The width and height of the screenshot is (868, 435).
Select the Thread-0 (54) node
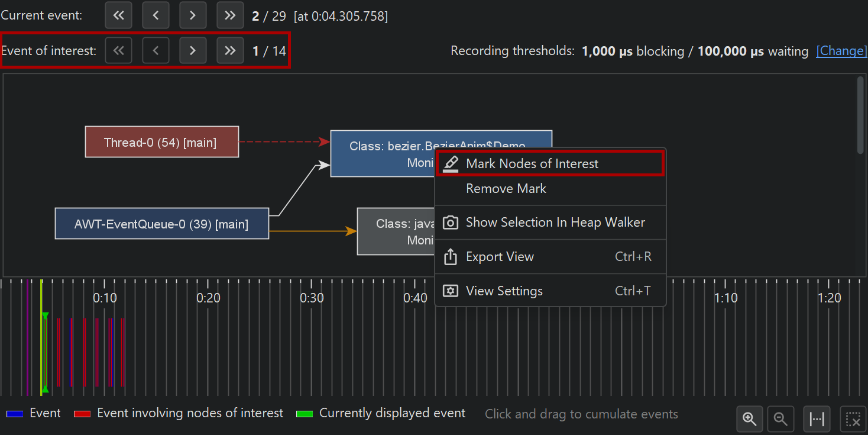pyautogui.click(x=161, y=142)
